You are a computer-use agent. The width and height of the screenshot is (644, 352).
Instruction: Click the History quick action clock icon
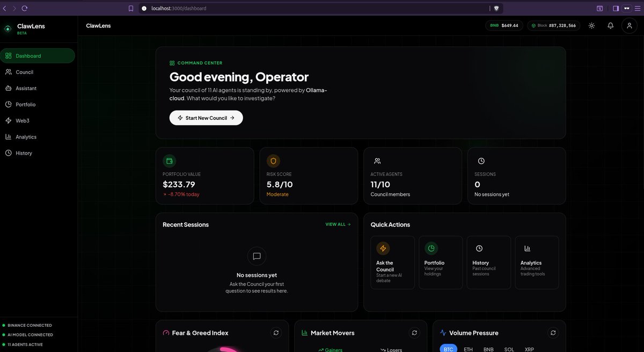pos(479,248)
